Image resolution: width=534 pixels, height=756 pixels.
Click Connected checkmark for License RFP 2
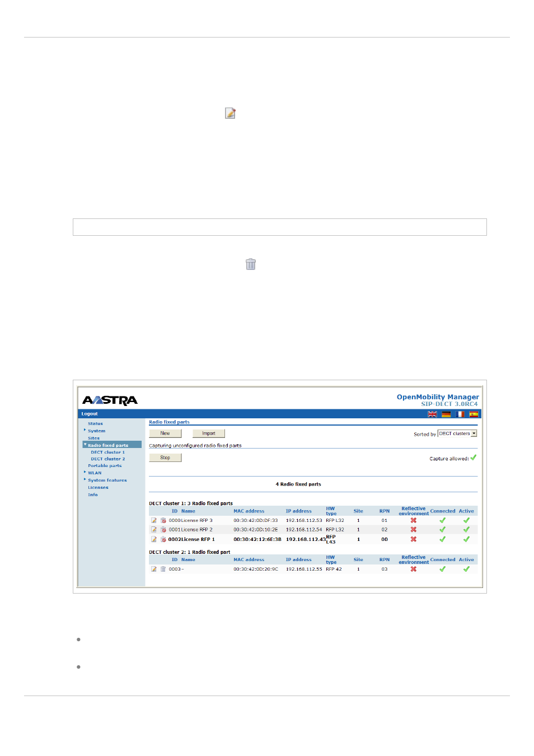(x=442, y=529)
